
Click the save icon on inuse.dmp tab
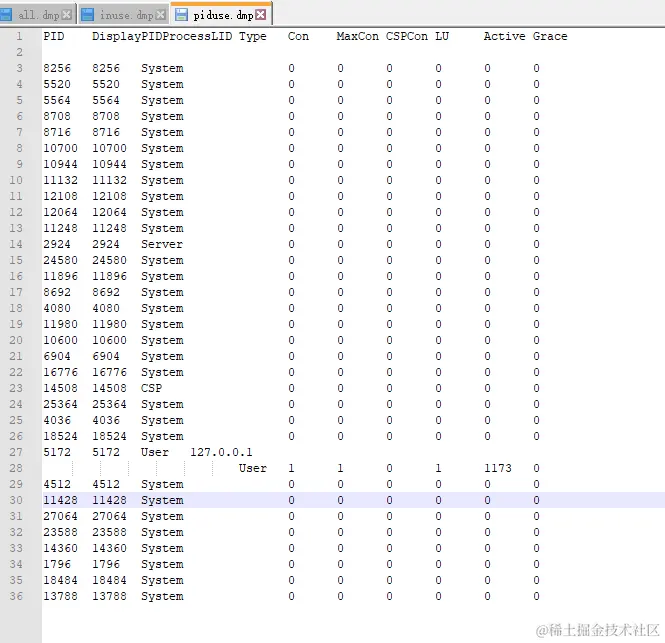[87, 15]
